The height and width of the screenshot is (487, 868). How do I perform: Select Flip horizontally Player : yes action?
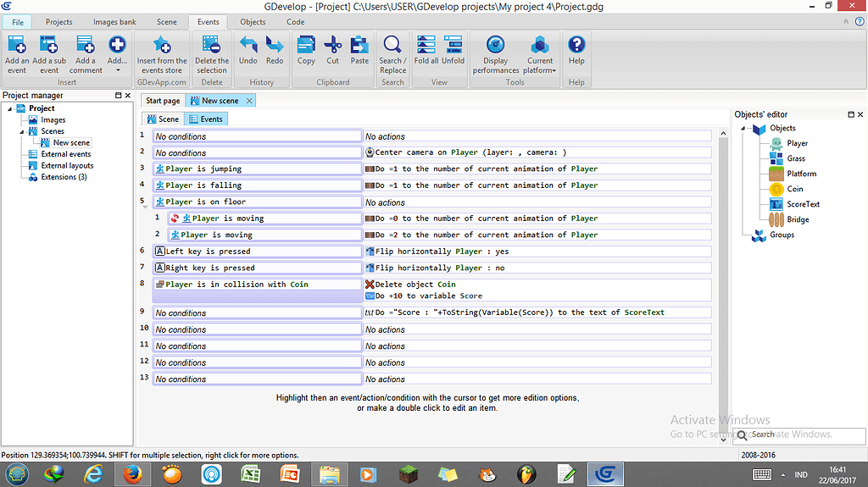[x=437, y=252]
